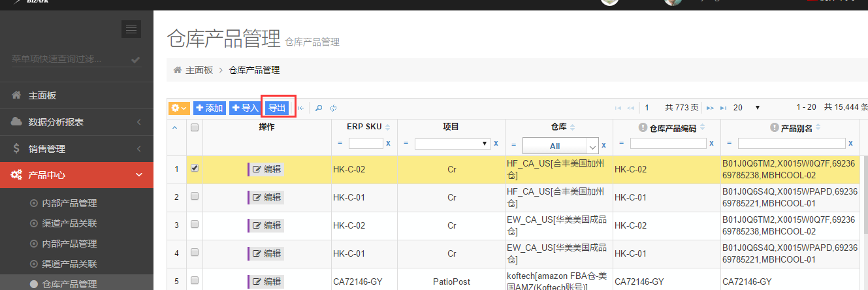Go to last page of the grid
This screenshot has width=868, height=290.
tap(722, 108)
